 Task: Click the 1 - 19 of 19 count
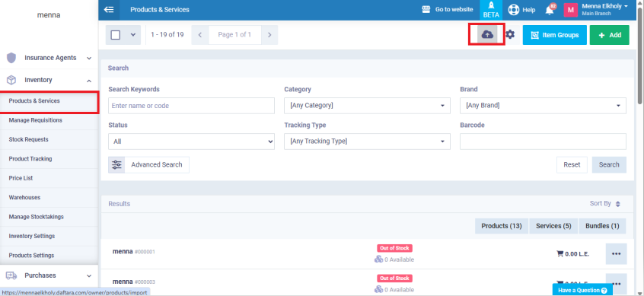(x=167, y=35)
